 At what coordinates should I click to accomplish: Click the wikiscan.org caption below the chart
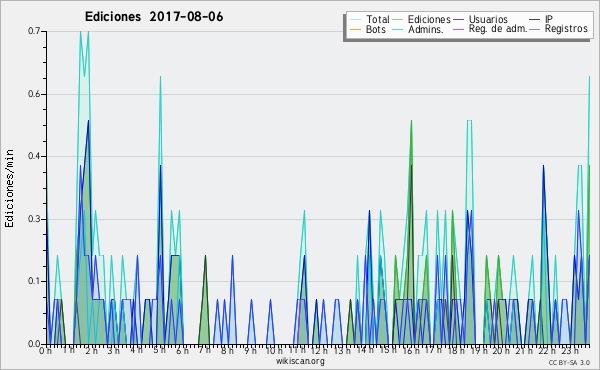tap(300, 361)
